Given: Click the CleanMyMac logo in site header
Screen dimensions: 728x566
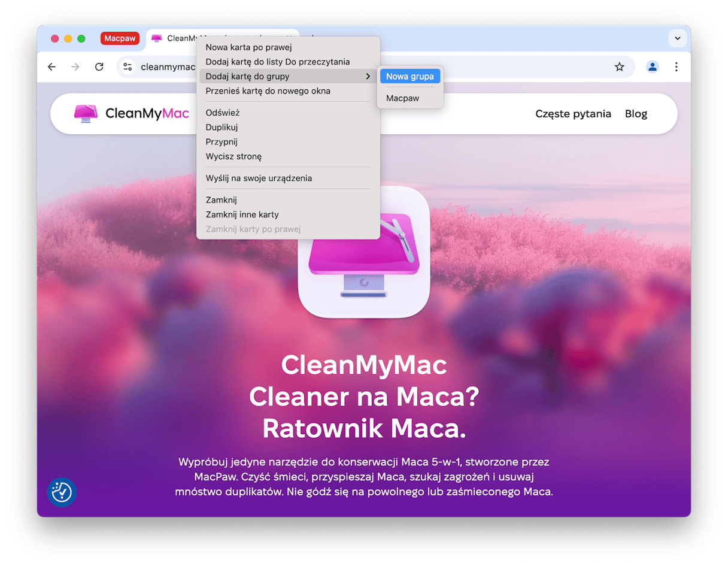Looking at the screenshot, I should (x=131, y=113).
